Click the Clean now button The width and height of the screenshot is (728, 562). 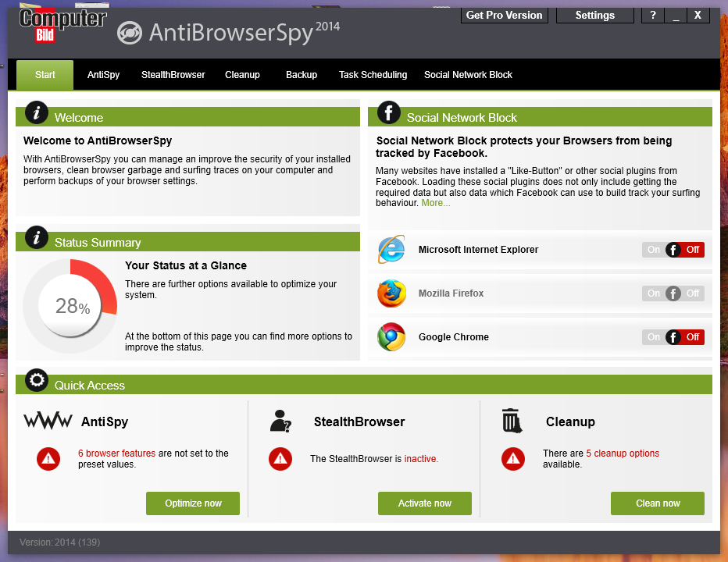pyautogui.click(x=658, y=503)
